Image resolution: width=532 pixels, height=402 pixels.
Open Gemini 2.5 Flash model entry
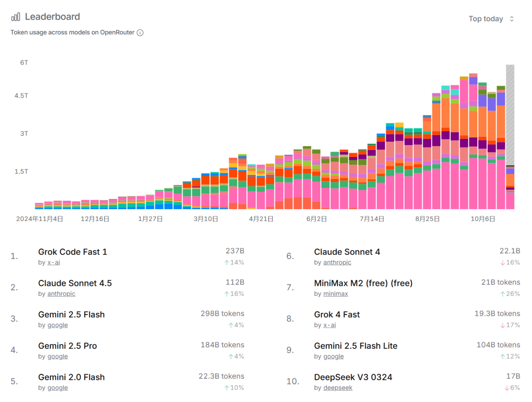(x=71, y=315)
